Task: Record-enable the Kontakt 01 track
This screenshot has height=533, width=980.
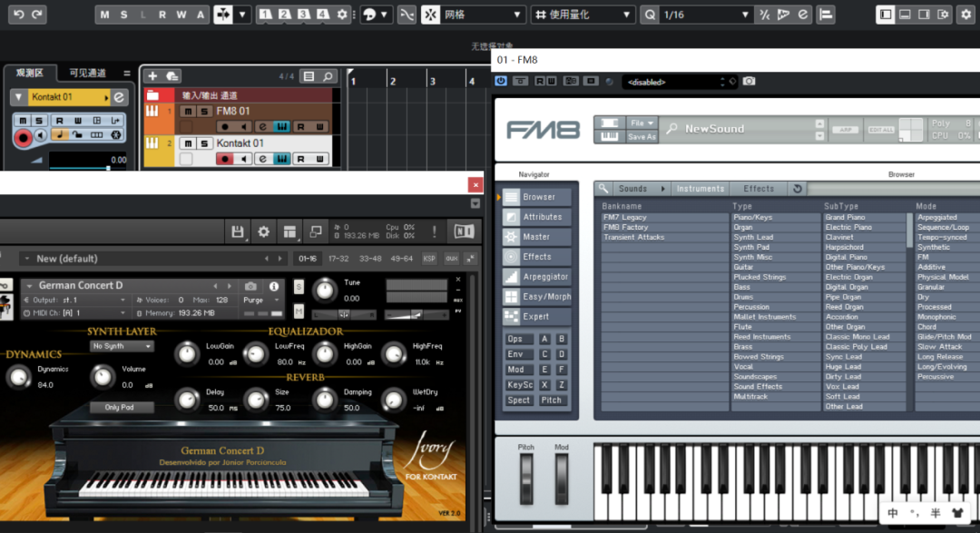Action: (x=225, y=159)
